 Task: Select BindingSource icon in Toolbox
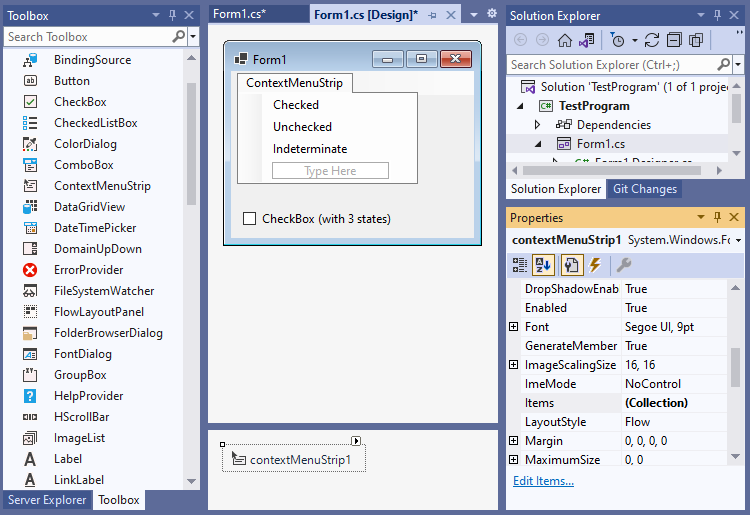tap(30, 60)
